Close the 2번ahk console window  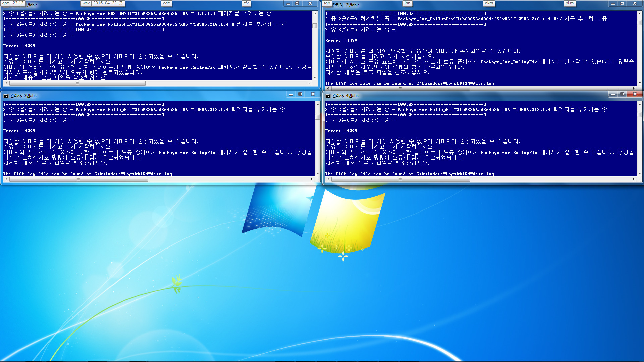pyautogui.click(x=635, y=4)
